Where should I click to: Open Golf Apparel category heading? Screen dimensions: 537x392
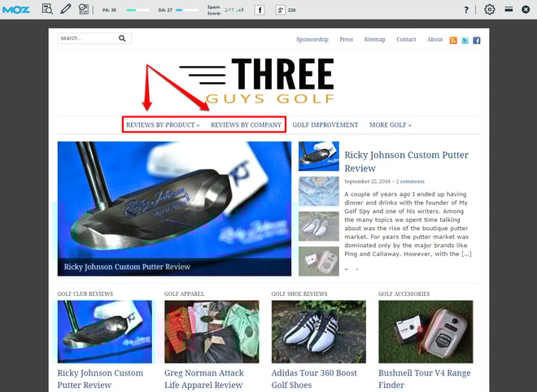click(x=184, y=294)
